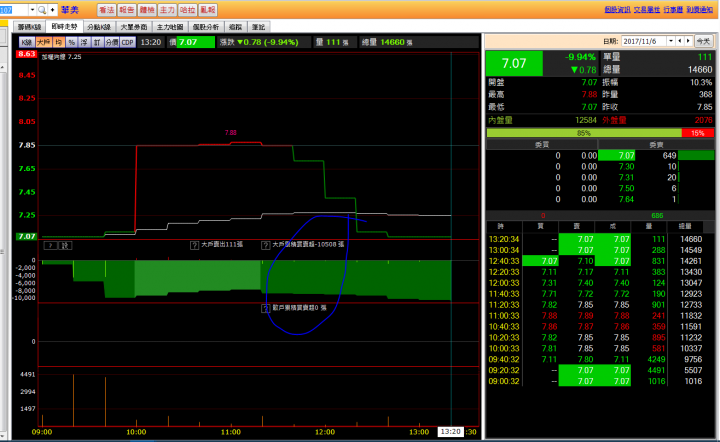Viewport: 720px width, 442px height.
Task: Go to previous date with left arrow
Action: pyautogui.click(x=680, y=41)
